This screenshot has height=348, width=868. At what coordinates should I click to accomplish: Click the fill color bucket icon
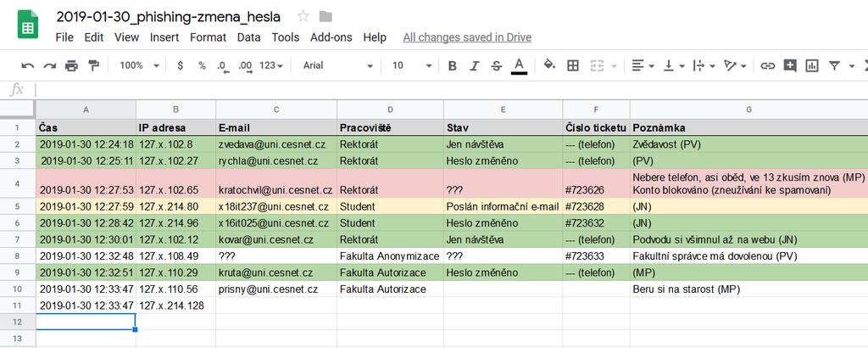click(548, 65)
